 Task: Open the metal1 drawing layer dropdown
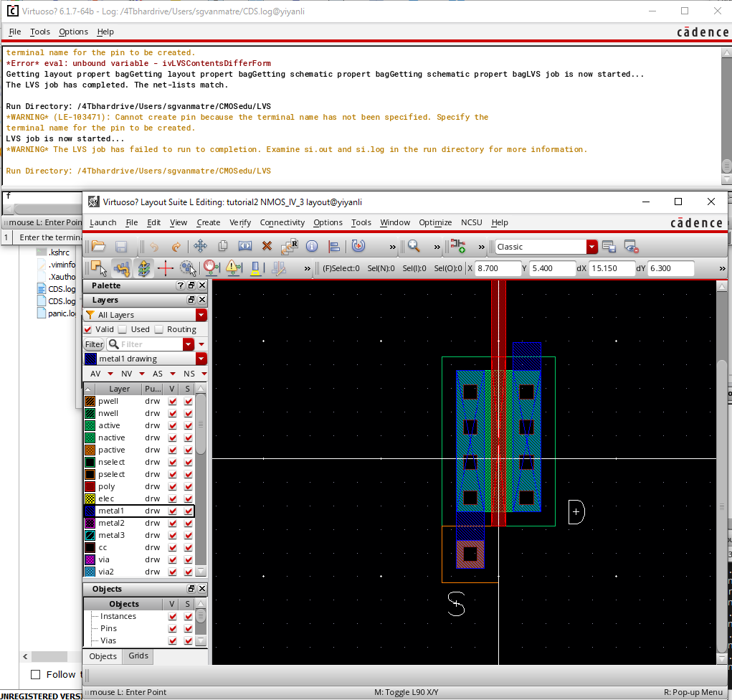tap(201, 359)
